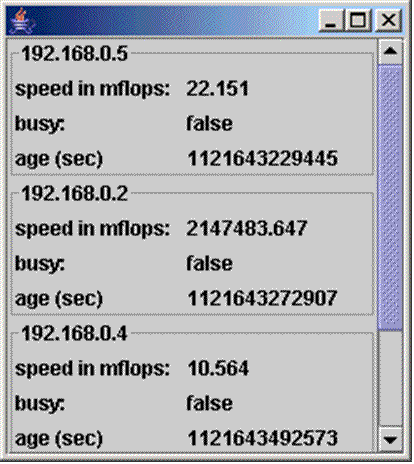Maximize the Java window

click(358, 21)
